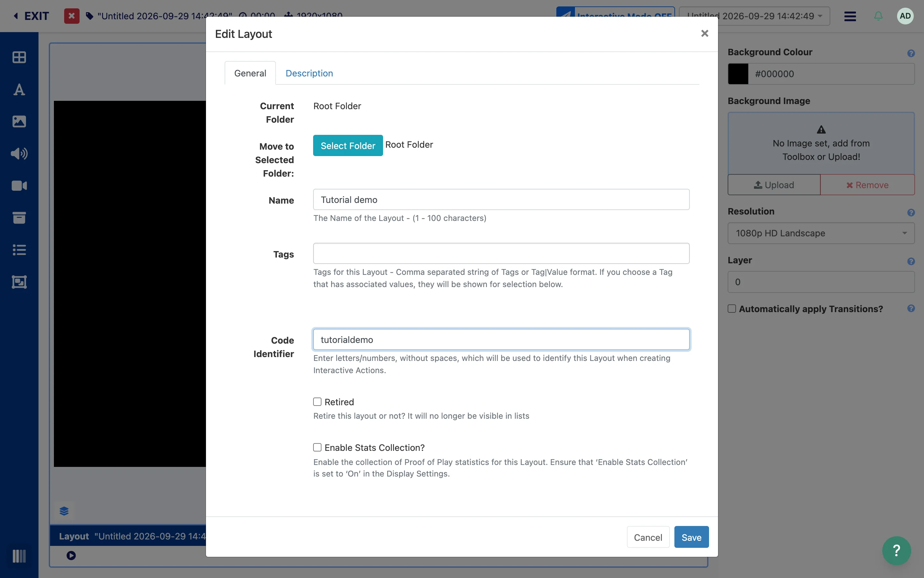Tick the Retired checkbox
This screenshot has width=924, height=578.
coord(317,402)
